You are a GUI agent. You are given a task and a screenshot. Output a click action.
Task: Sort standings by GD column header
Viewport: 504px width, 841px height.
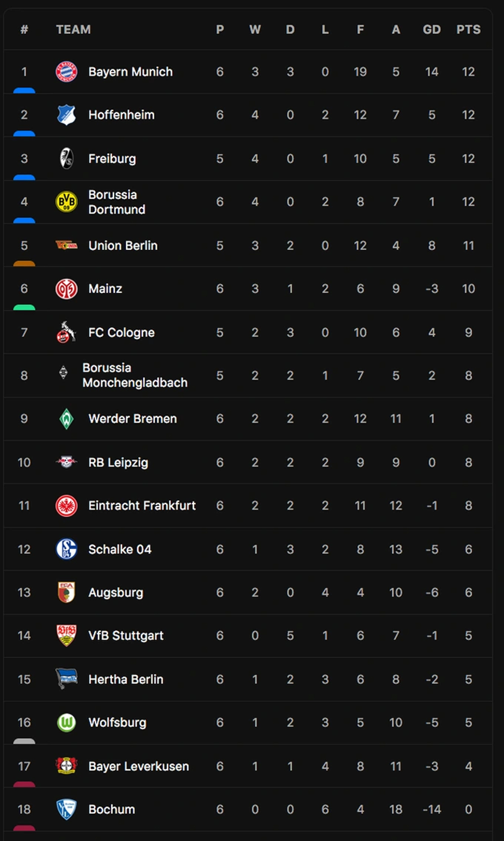pos(431,30)
